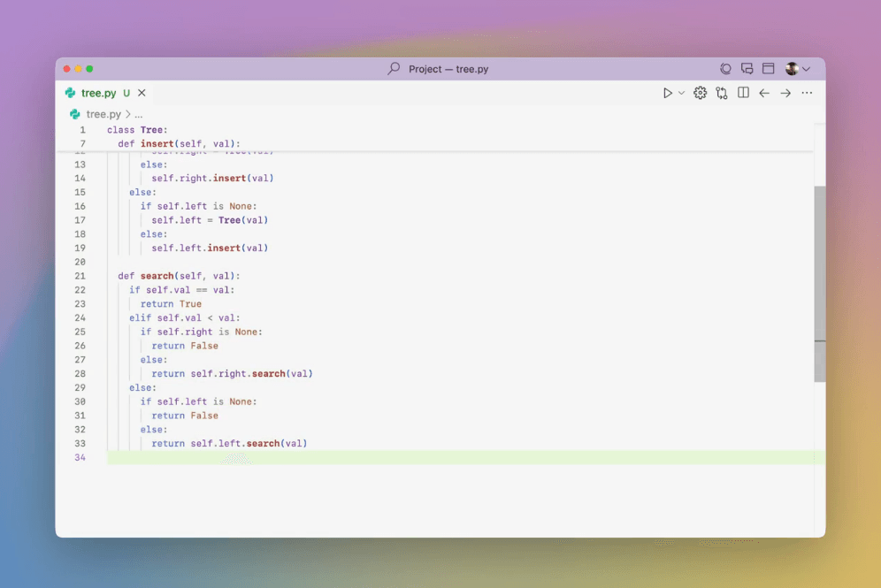Click the Python icon in the breadcrumb

point(74,114)
